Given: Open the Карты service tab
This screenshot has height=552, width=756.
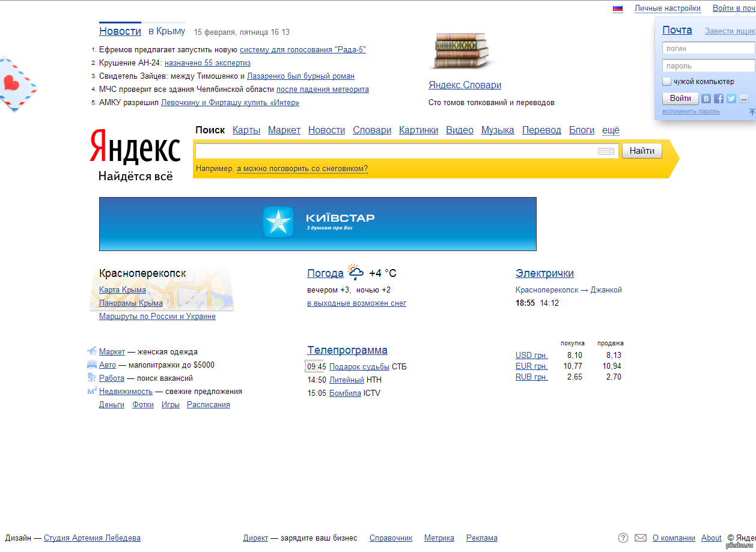Looking at the screenshot, I should [x=246, y=130].
